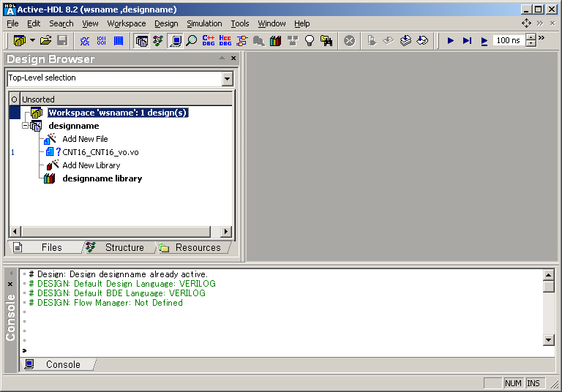Open the Help menu
The width and height of the screenshot is (562, 392).
pos(301,23)
